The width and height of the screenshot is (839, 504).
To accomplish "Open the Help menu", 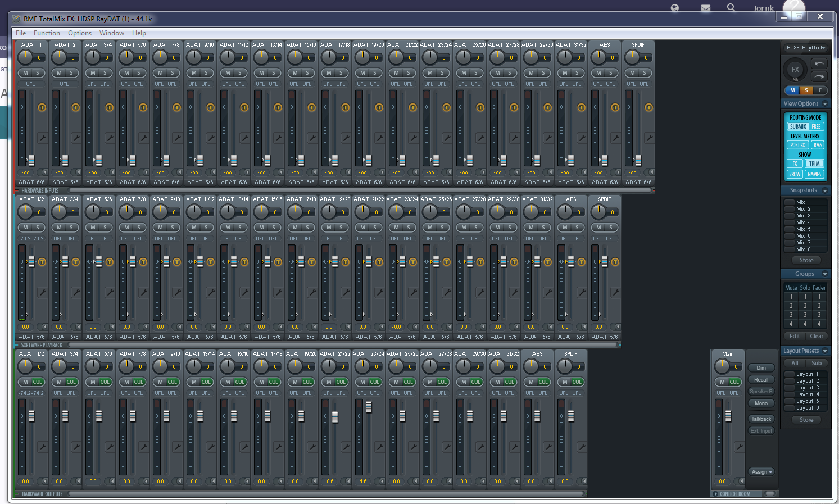I will (x=139, y=33).
